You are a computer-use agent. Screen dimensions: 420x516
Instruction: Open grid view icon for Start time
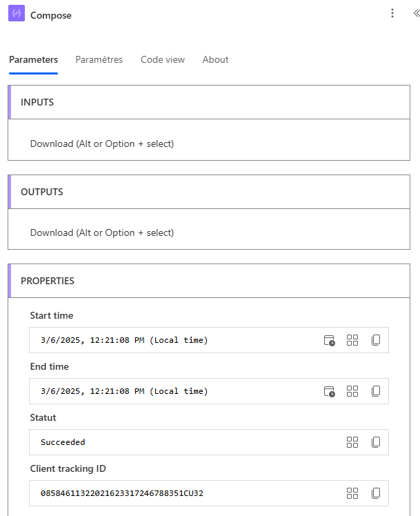[x=352, y=340]
